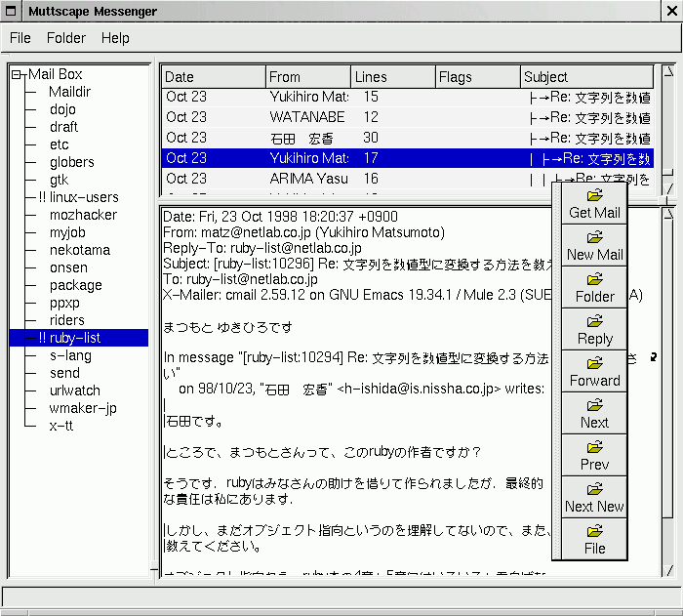
Task: Click the Subject column header
Action: pyautogui.click(x=586, y=77)
